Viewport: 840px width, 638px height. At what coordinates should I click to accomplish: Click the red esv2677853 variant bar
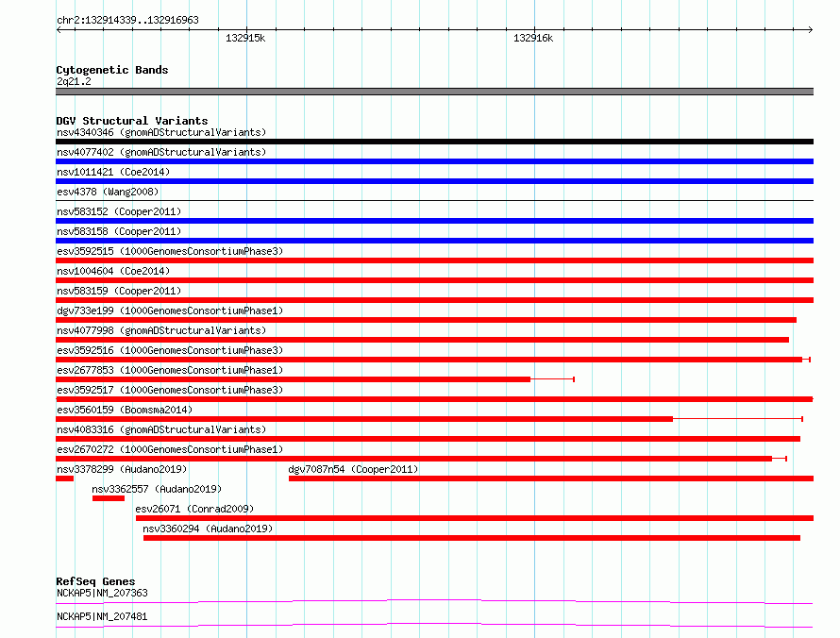pyautogui.click(x=293, y=379)
